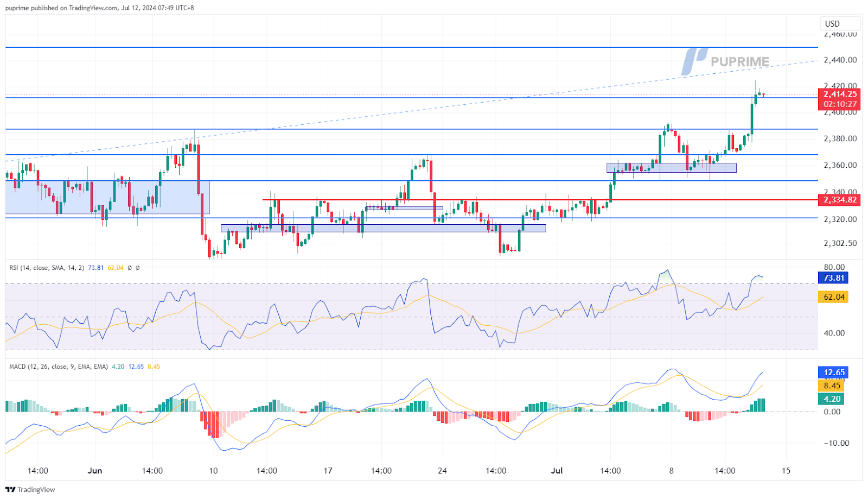Click the countdown timer 02:10:27
868x499 pixels.
840,104
